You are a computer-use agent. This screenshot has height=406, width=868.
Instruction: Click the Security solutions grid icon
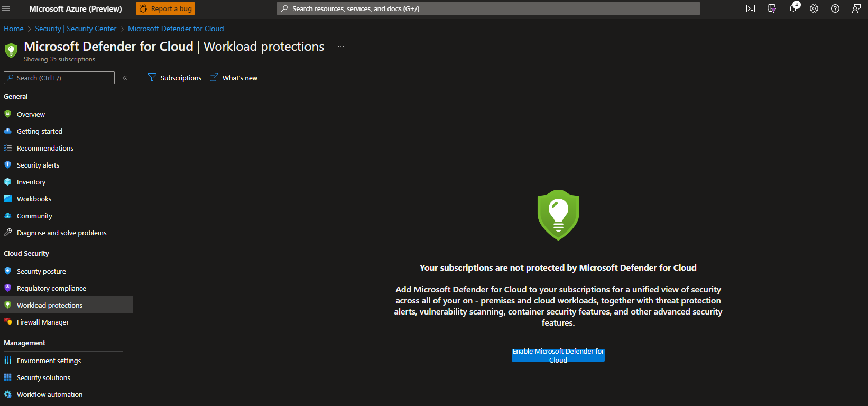7,377
